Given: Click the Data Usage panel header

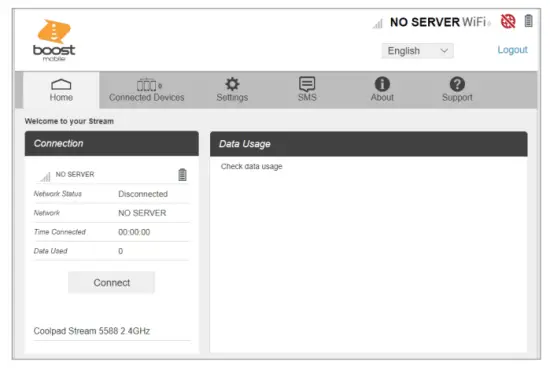Looking at the screenshot, I should pyautogui.click(x=369, y=144).
